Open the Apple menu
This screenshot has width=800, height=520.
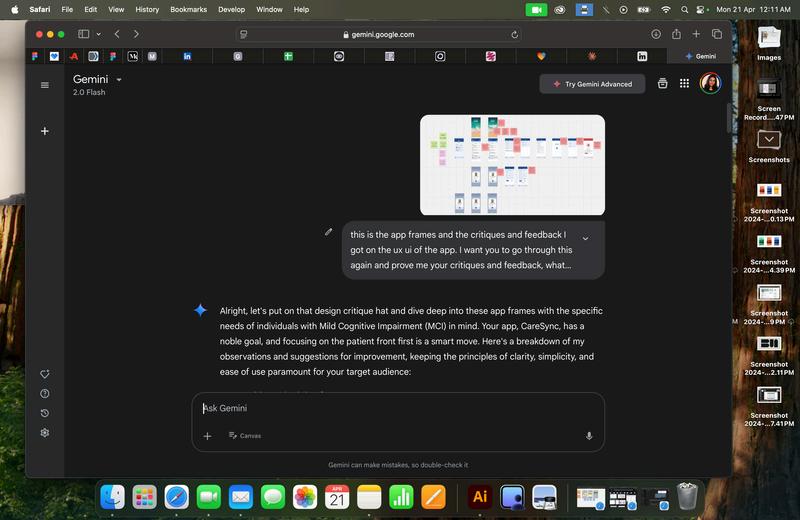[15, 9]
